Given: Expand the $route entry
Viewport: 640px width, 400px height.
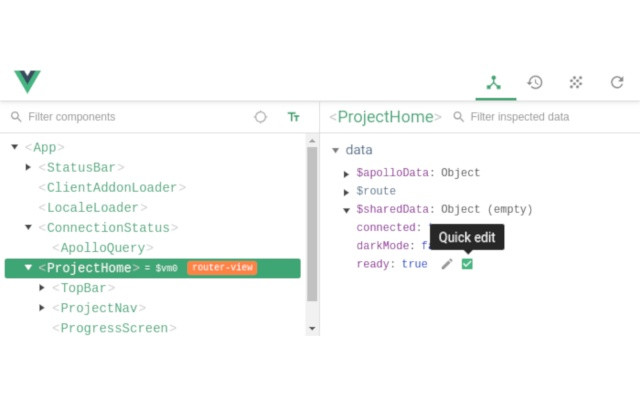Looking at the screenshot, I should coord(346,192).
